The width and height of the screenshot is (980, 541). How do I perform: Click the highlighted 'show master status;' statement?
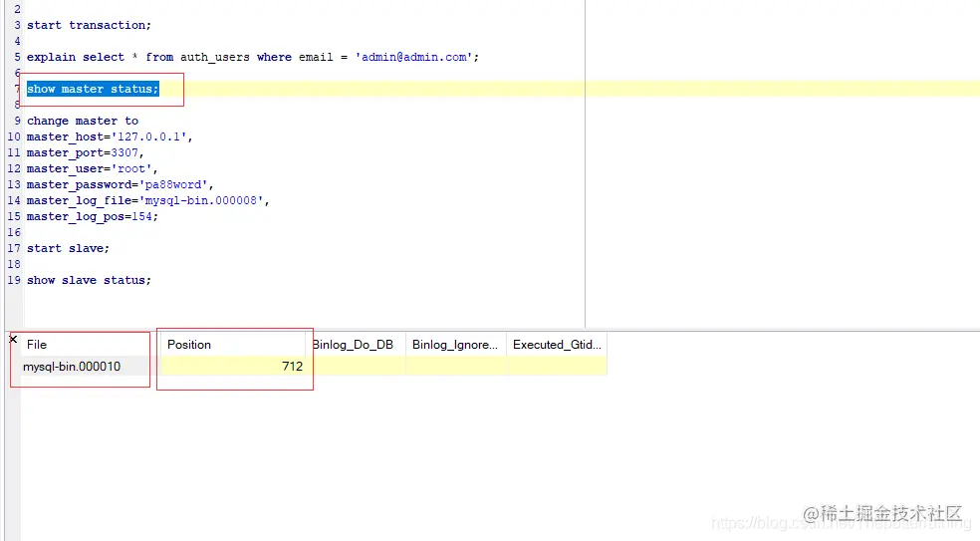pos(93,89)
